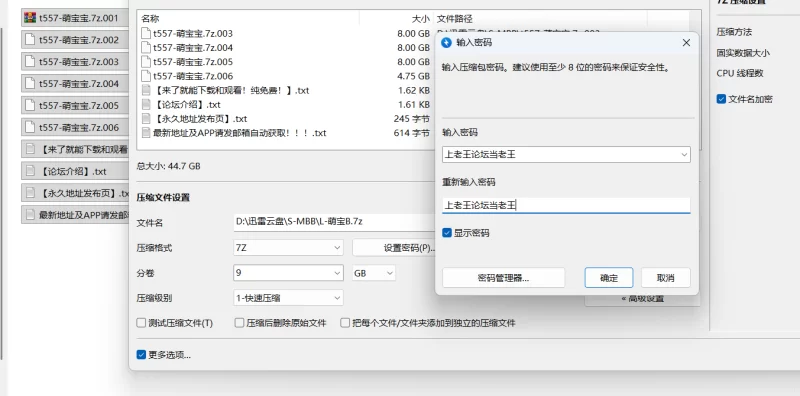Click file icon of t557-萌宝宝.7z.003 in left list

[30, 62]
